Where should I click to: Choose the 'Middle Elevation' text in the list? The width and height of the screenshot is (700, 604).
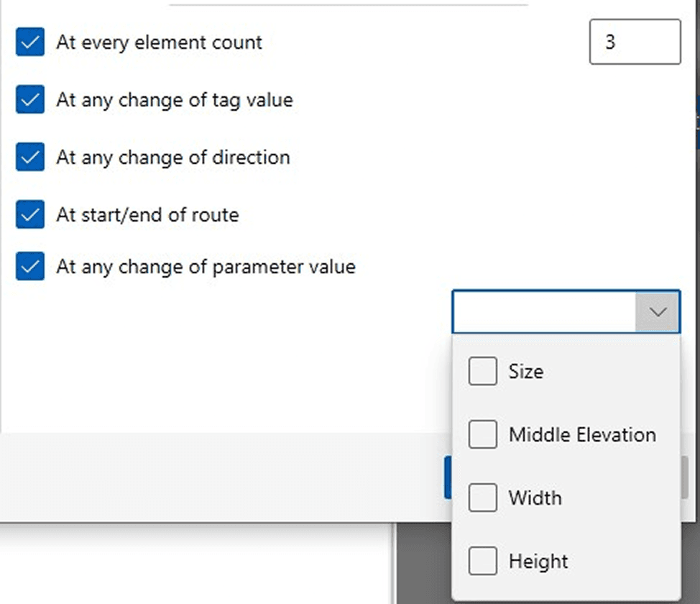(582, 435)
